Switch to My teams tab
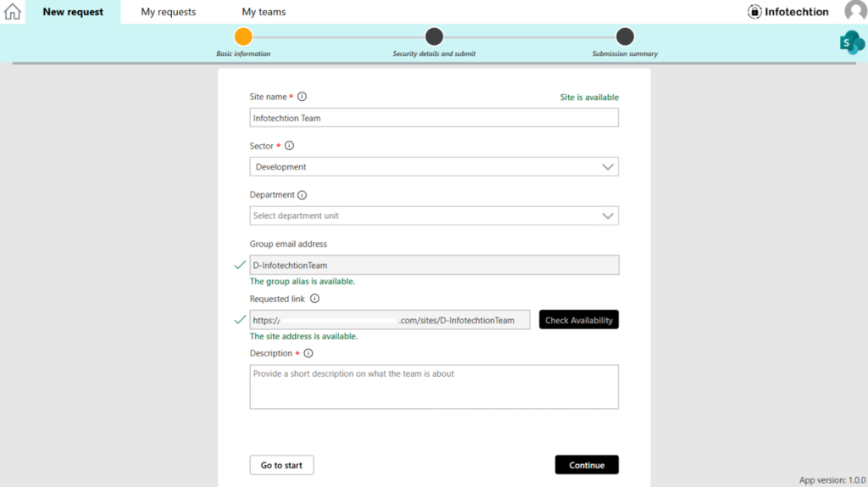The image size is (868, 487). (x=264, y=12)
